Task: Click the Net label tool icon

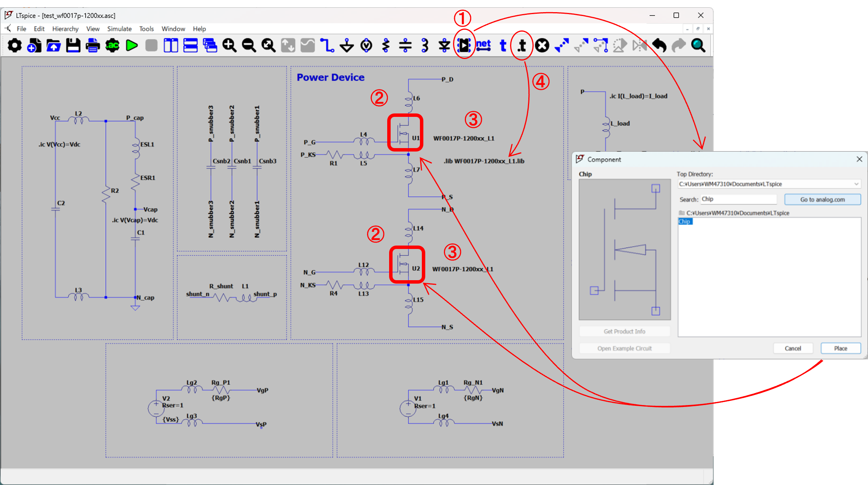Action: pyautogui.click(x=483, y=46)
